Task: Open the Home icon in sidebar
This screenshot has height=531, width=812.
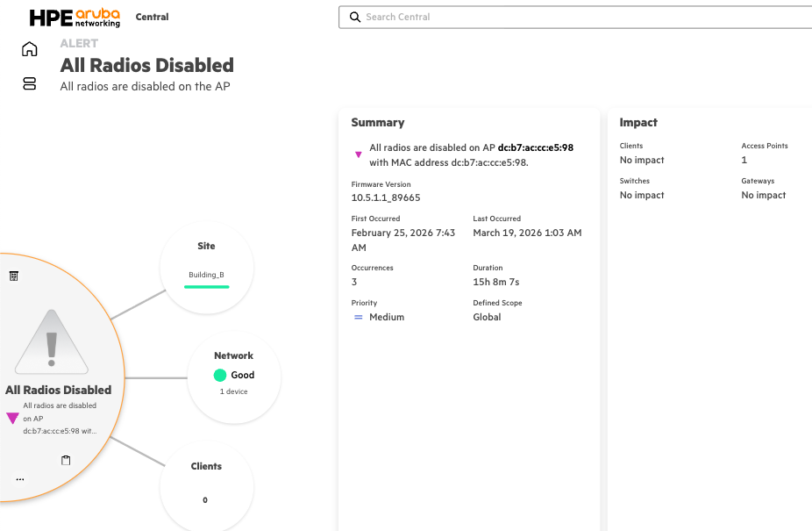Action: 30,49
